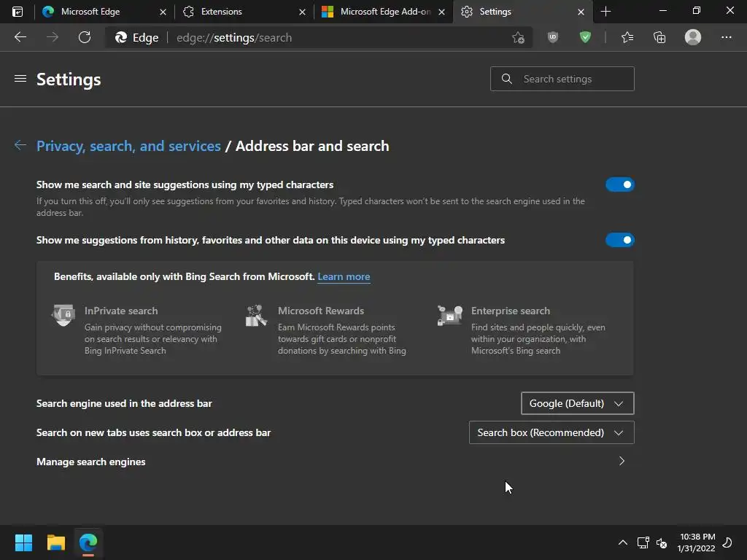Click 'Search engine used in the address bar' label
This screenshot has width=747, height=560.
[124, 403]
